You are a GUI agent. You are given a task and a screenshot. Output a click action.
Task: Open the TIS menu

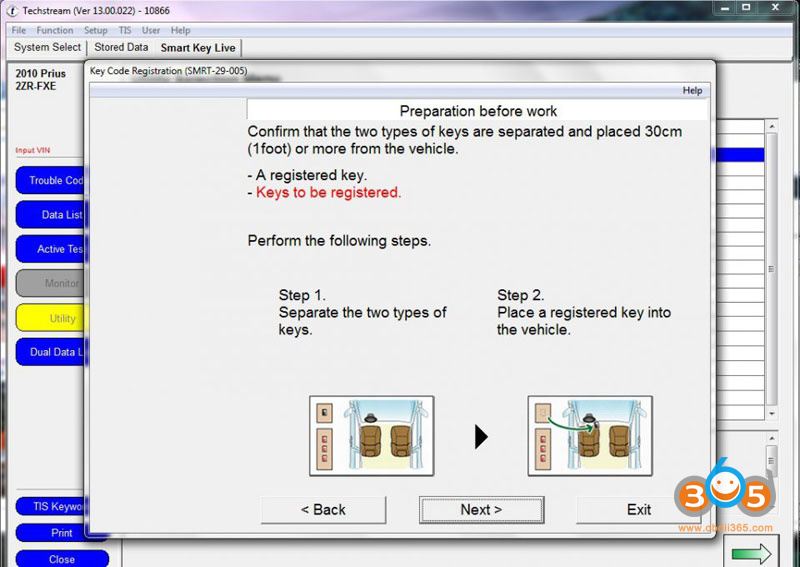coord(125,30)
